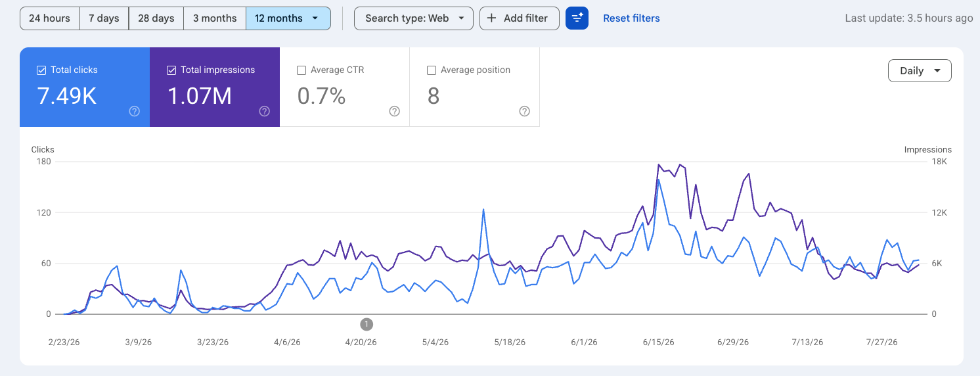Screen dimensions: 980x376
Task: Open the Search type: Web dropdown
Action: click(414, 18)
